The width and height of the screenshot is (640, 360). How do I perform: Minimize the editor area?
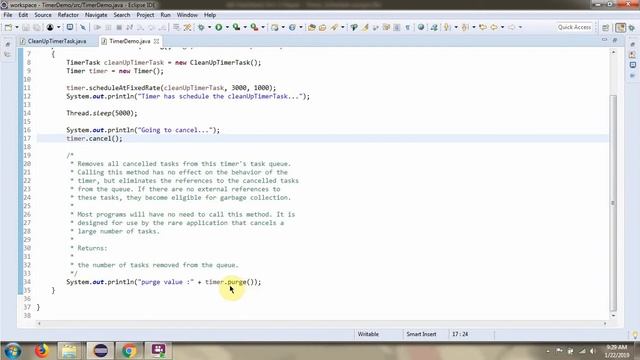click(x=604, y=40)
